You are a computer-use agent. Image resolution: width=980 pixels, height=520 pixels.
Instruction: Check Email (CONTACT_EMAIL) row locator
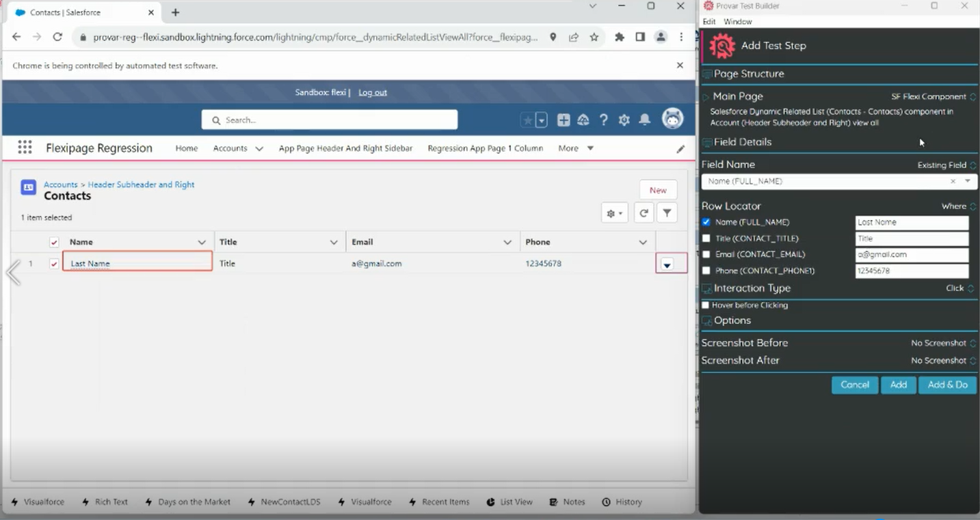[x=706, y=254]
